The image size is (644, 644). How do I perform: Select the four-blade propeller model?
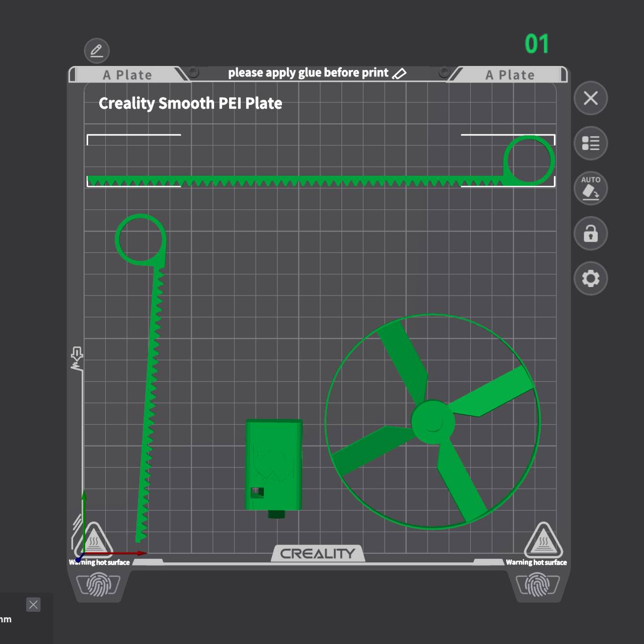coord(433,421)
